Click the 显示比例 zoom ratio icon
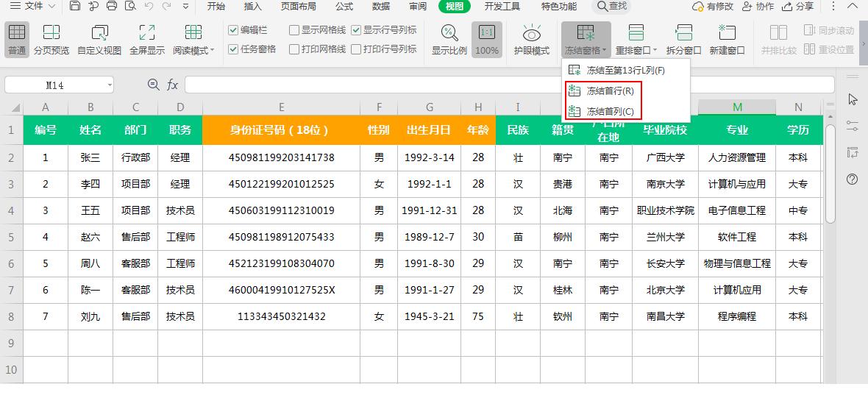This screenshot has width=868, height=409. pyautogui.click(x=449, y=33)
